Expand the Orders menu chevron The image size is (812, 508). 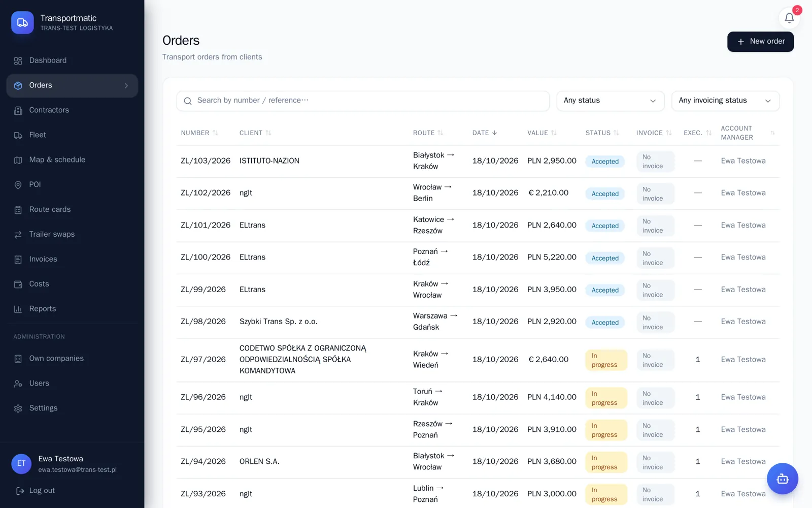pyautogui.click(x=126, y=86)
